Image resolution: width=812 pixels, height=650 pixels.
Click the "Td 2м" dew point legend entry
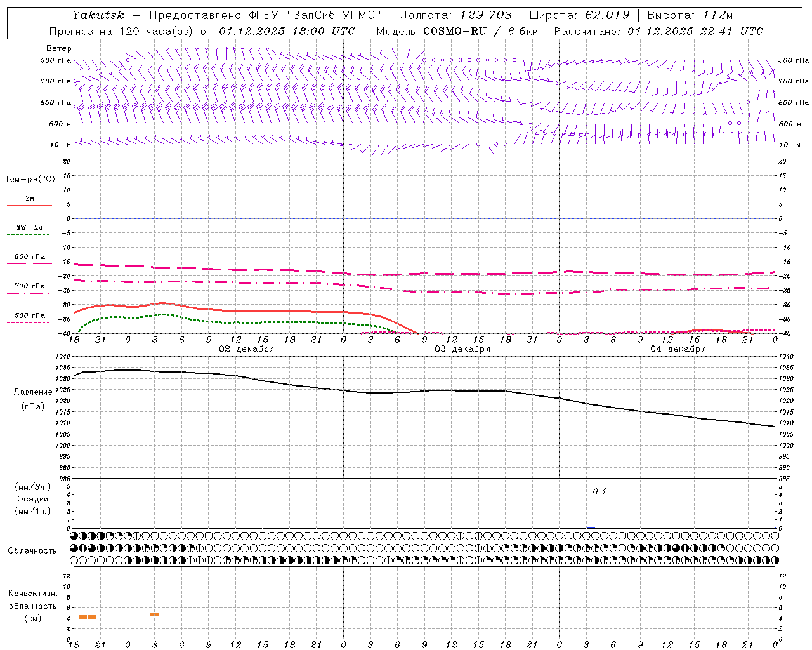pos(29,227)
